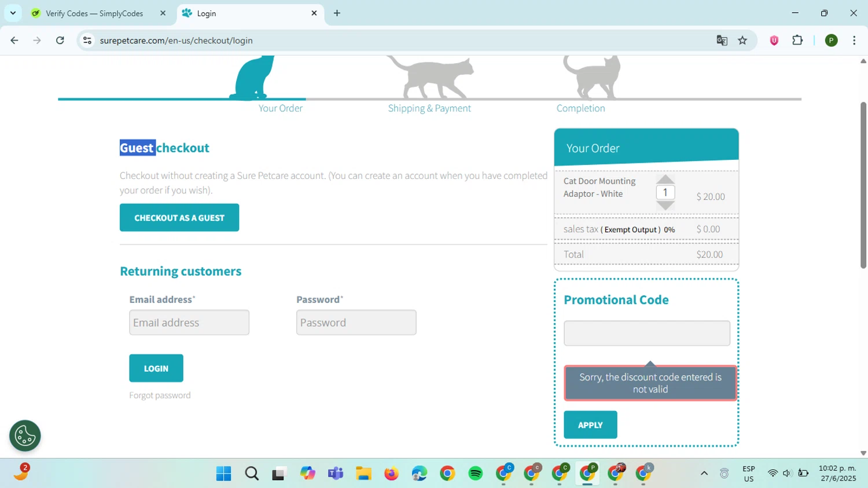The image size is (868, 488).
Task: Go to Shipping & Payment step
Action: point(429,108)
